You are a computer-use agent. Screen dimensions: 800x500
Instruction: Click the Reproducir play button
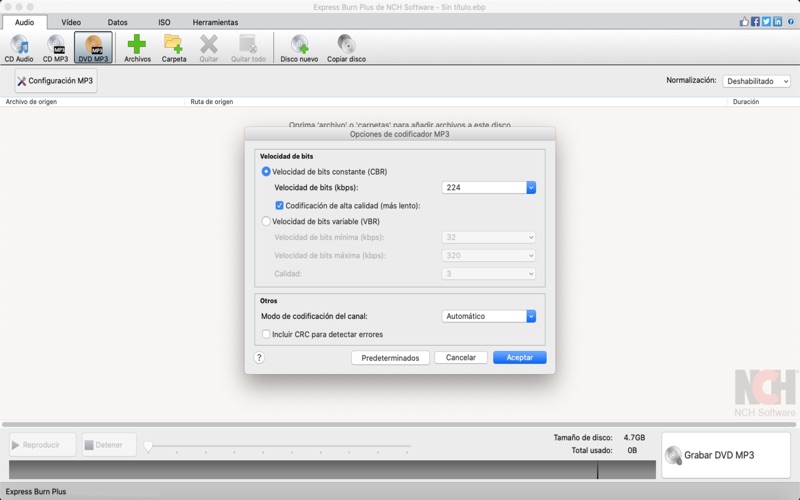[42, 445]
